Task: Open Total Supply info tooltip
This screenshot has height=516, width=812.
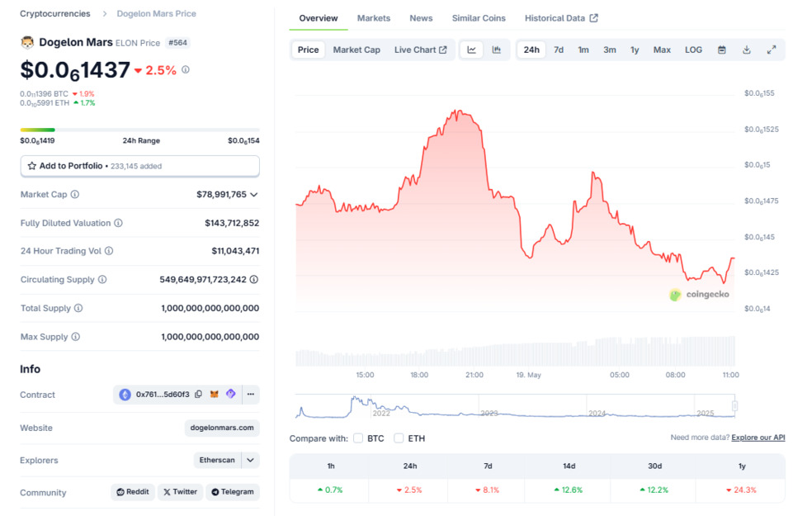Action: [x=78, y=308]
